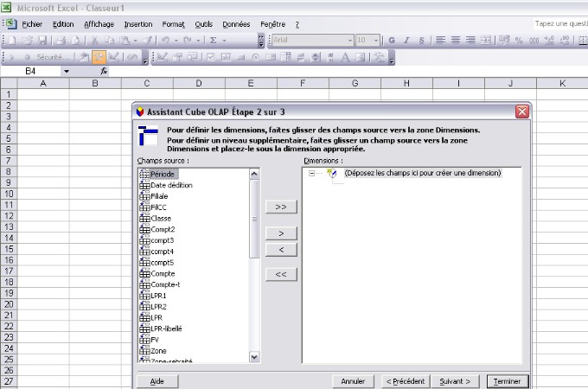
Task: Click the More Controls icon
Action: [x=380, y=57]
